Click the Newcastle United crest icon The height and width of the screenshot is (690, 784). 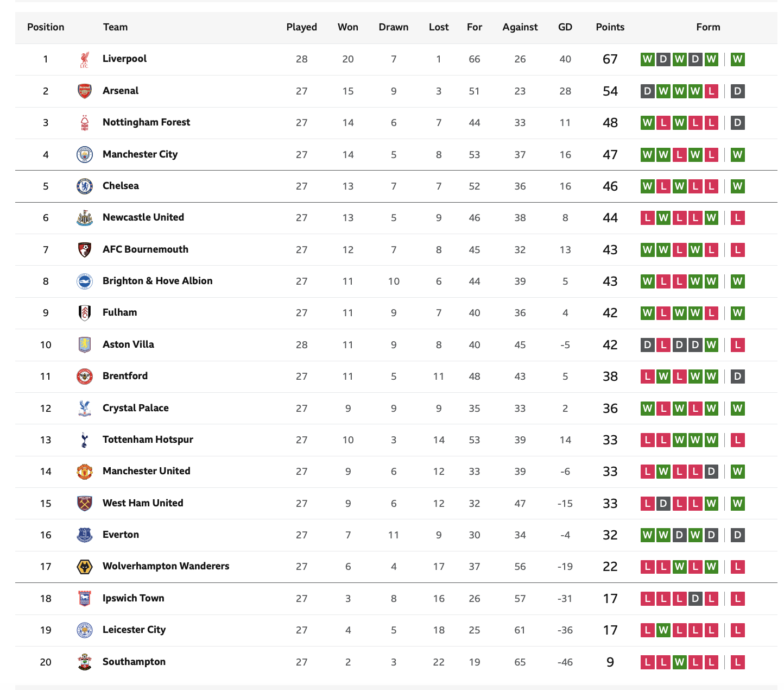[84, 218]
